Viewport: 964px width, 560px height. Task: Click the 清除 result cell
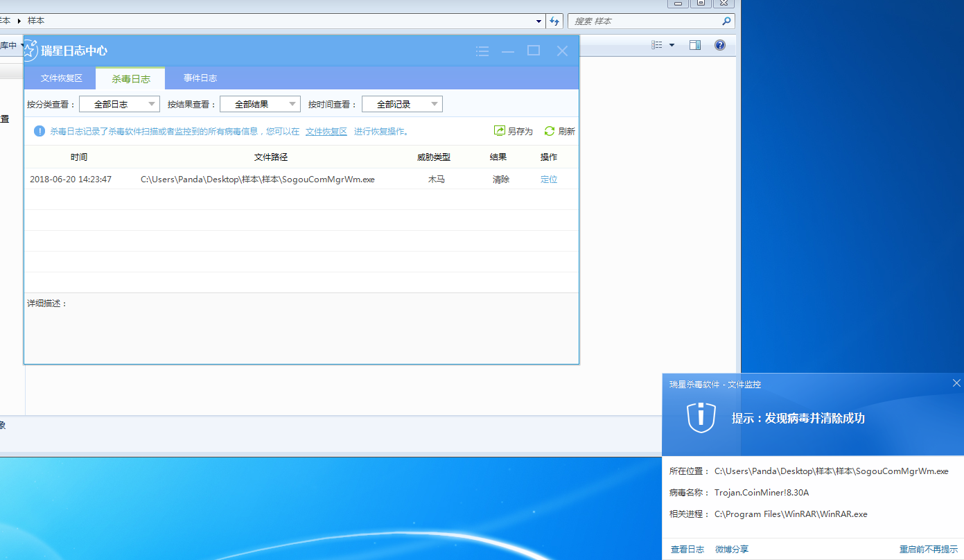(501, 180)
